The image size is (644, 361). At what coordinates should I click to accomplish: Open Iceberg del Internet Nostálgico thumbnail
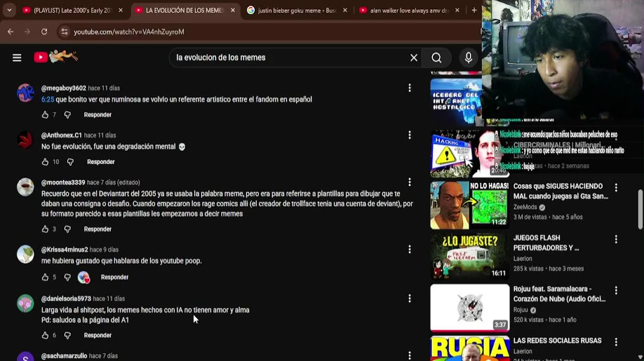(456, 102)
